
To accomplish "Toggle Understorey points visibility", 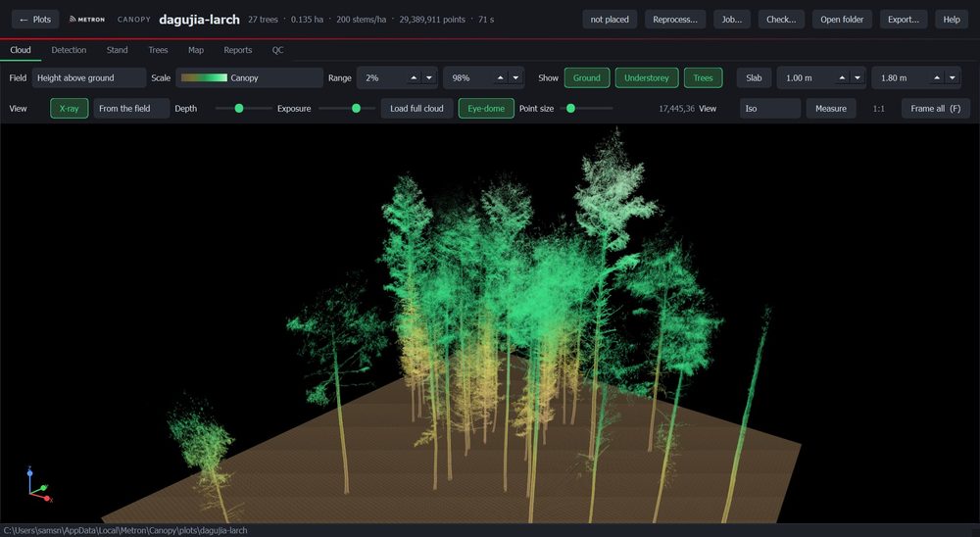I will click(x=646, y=78).
